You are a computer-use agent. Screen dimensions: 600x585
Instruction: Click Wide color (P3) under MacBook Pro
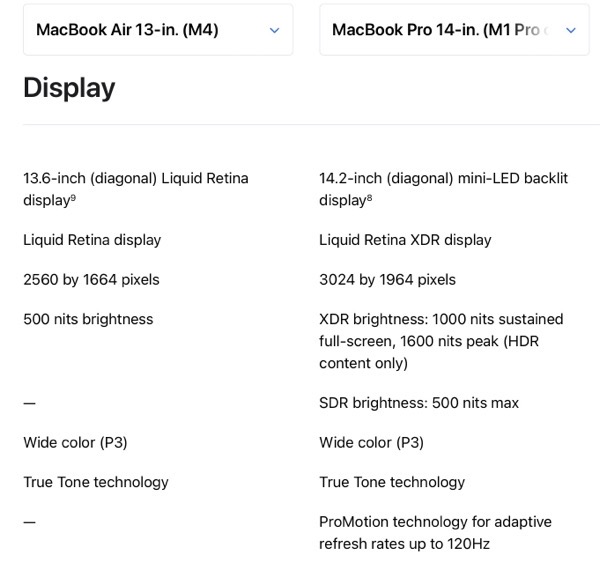(371, 442)
